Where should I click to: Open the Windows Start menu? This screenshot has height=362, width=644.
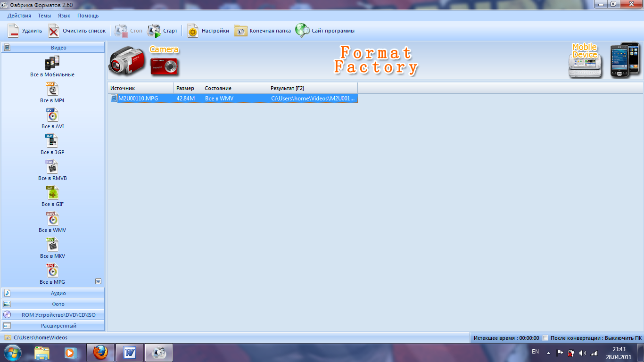pyautogui.click(x=13, y=353)
